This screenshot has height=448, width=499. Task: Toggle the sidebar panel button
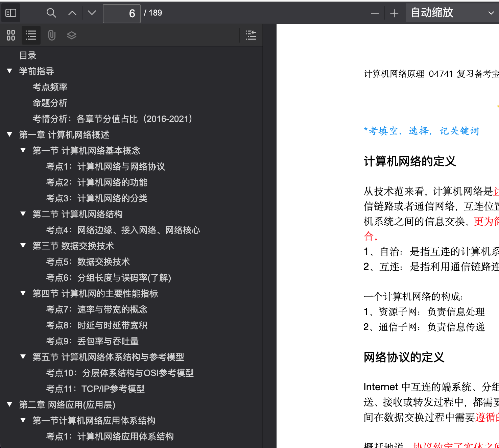tap(11, 13)
